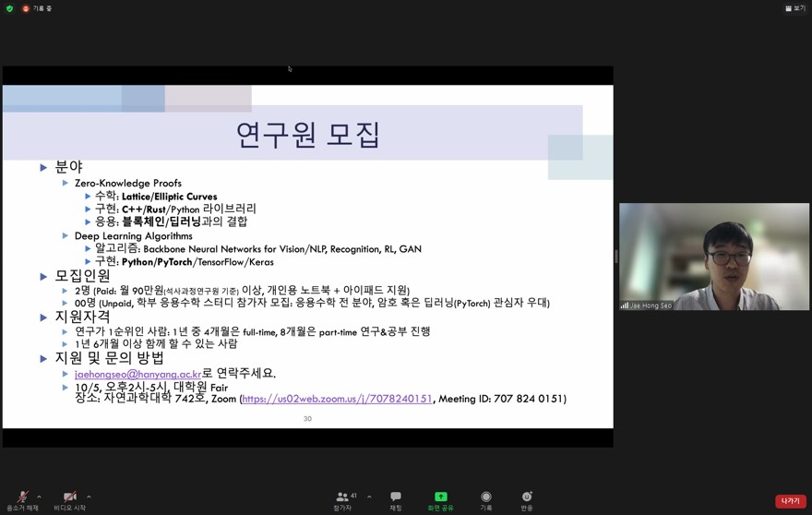Viewport: 812px width, 515px height.
Task: Unmute the microphone in the Zoom toolbar
Action: coord(22,498)
